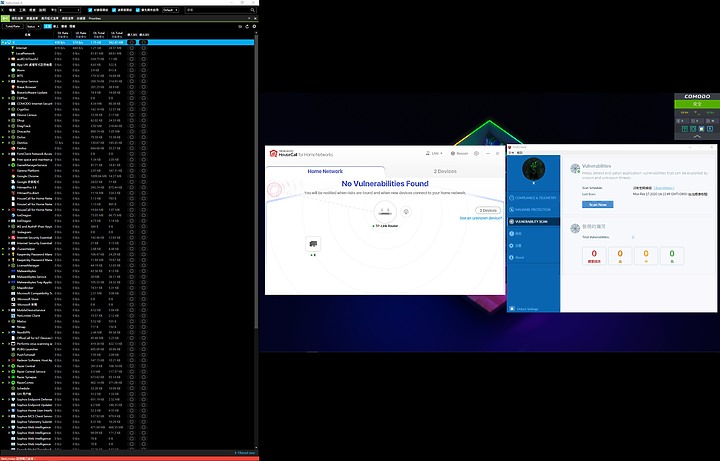Click the Instagram row icon

(x=13, y=232)
